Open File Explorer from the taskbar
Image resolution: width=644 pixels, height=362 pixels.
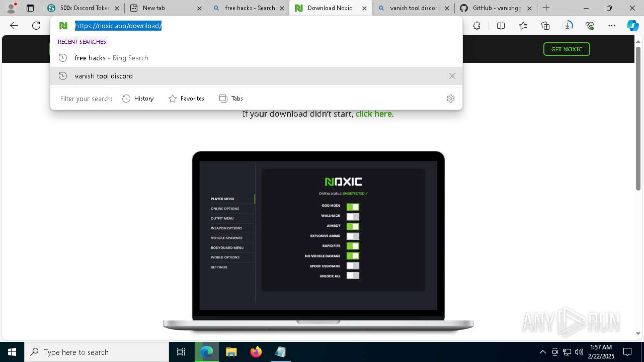tap(231, 352)
